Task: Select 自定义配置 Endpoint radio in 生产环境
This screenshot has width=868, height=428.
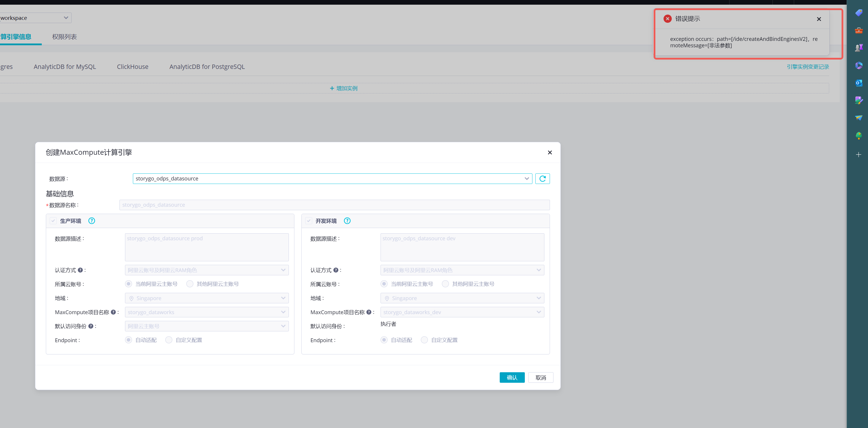Action: (169, 340)
